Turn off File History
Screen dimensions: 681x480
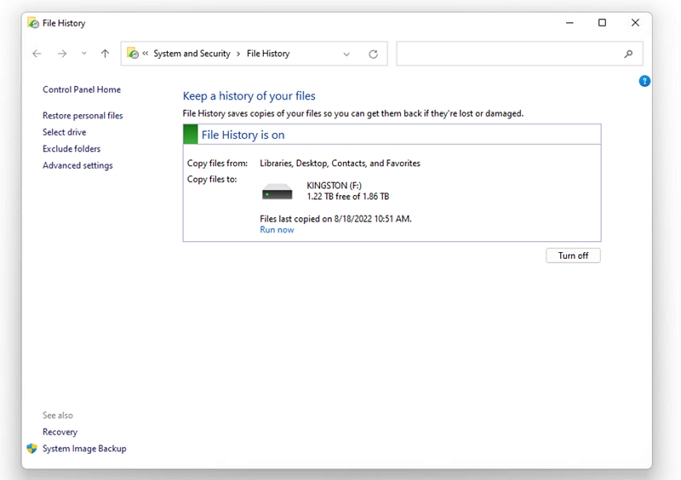click(573, 255)
